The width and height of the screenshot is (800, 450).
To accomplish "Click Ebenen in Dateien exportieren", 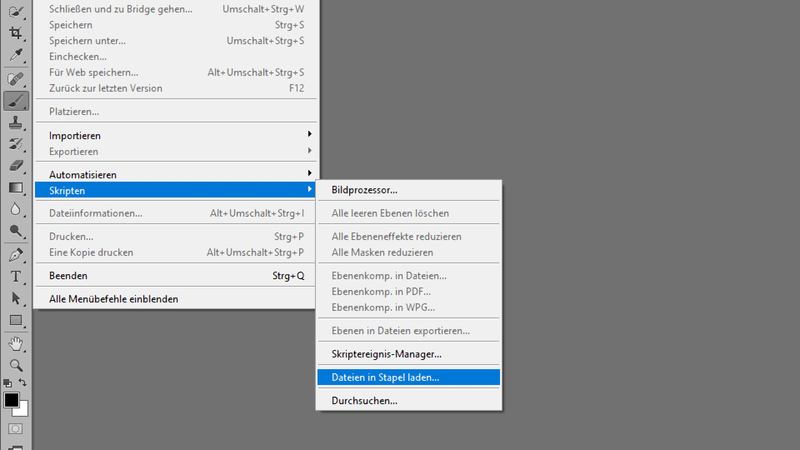I will tap(409, 331).
